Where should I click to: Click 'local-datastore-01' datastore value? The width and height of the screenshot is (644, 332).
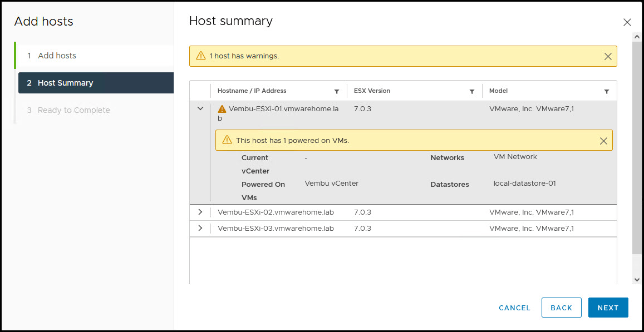(x=524, y=184)
